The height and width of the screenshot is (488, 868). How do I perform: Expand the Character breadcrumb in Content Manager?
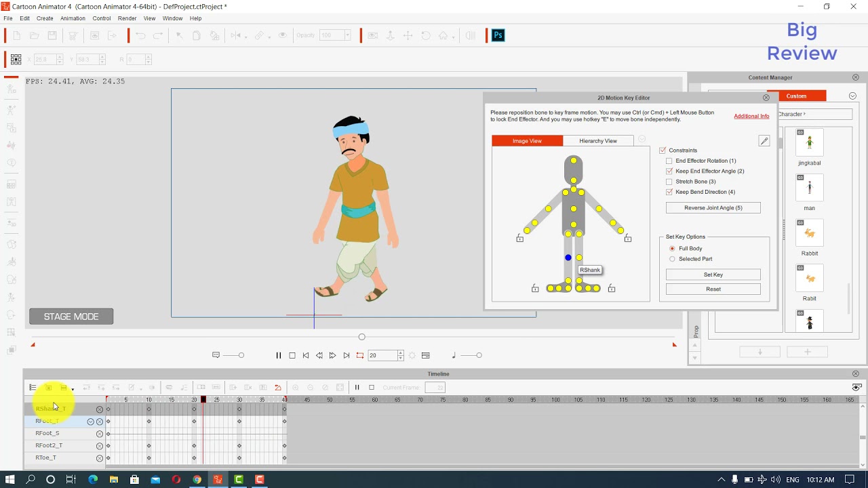[x=792, y=114]
